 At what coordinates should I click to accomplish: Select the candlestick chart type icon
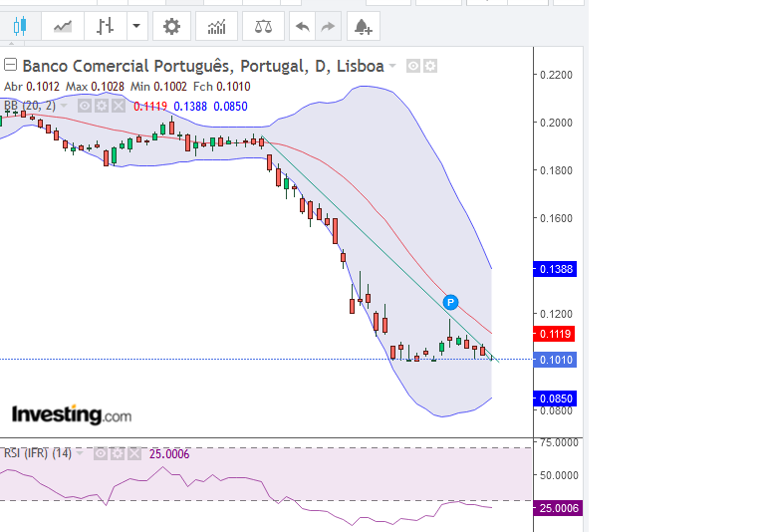(20, 26)
